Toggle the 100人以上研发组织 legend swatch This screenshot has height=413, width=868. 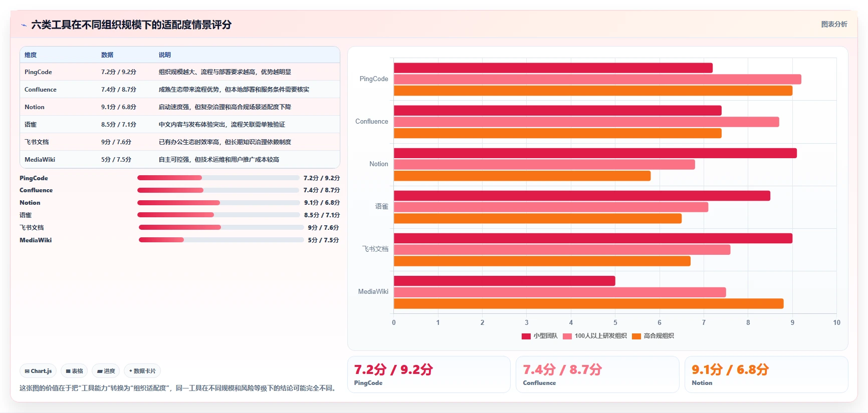tap(567, 336)
